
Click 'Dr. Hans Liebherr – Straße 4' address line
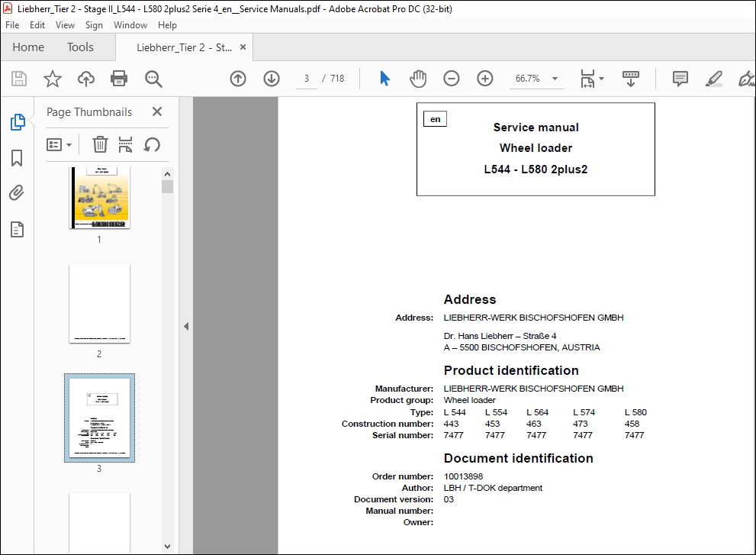[x=500, y=336]
